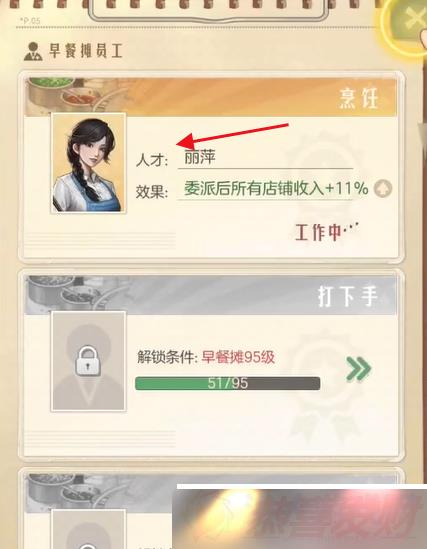This screenshot has width=427, height=549.
Task: Tap the talent name field 丽萍
Action: 265,158
